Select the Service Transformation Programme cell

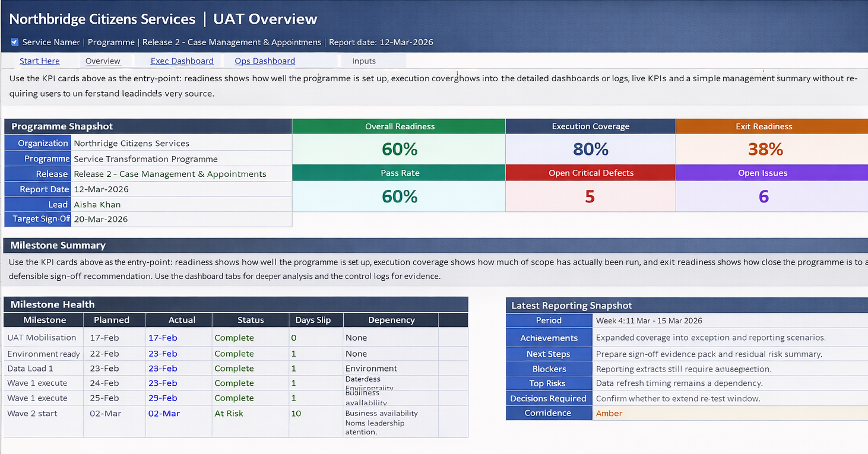tap(181, 158)
